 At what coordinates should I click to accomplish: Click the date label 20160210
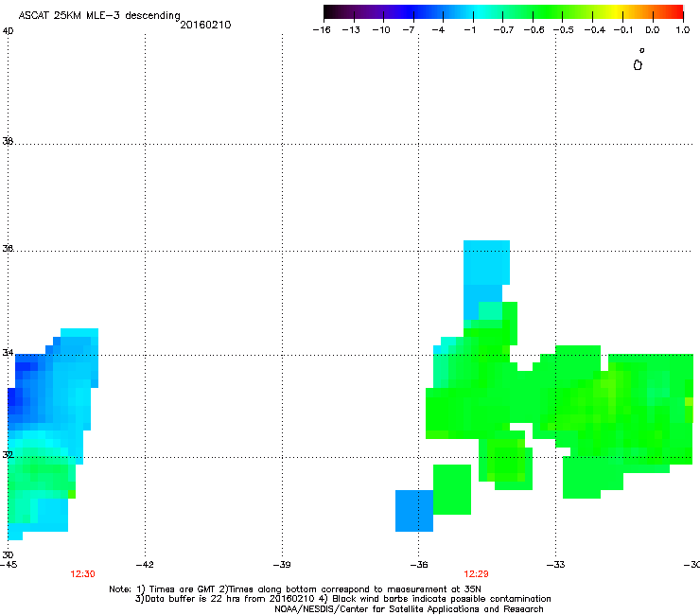point(205,25)
